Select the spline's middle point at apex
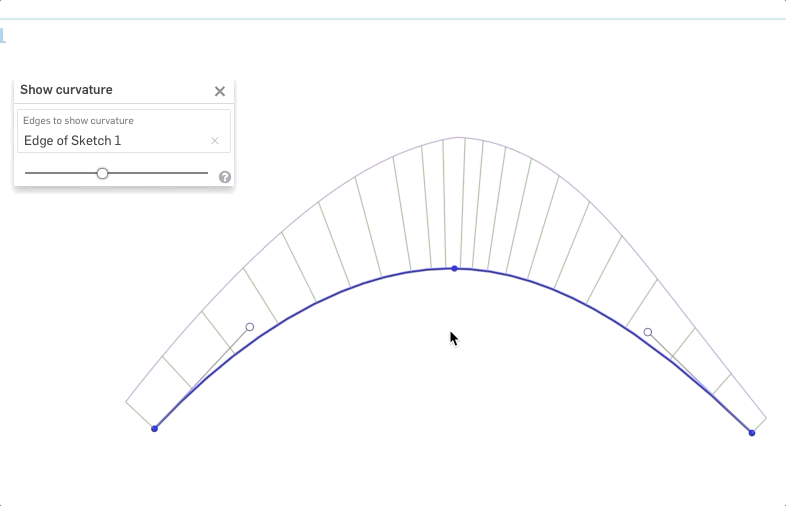Viewport: 786px width, 506px height. 454,269
